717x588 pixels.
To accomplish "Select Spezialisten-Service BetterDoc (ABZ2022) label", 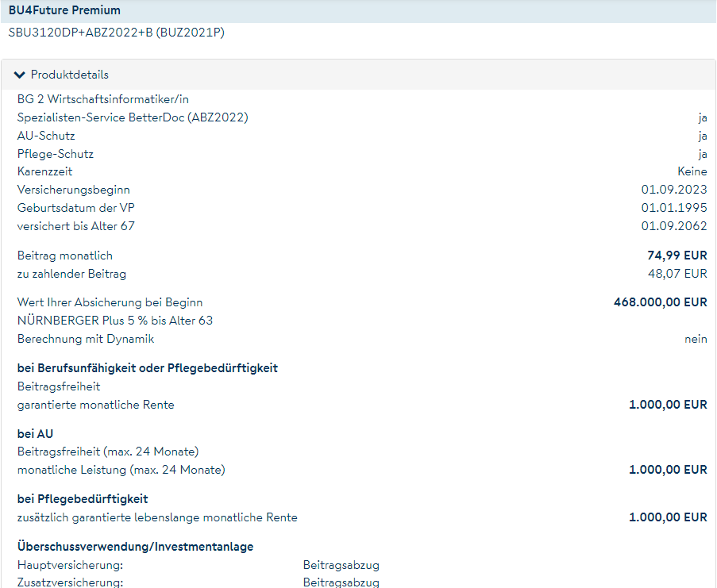I will [133, 117].
